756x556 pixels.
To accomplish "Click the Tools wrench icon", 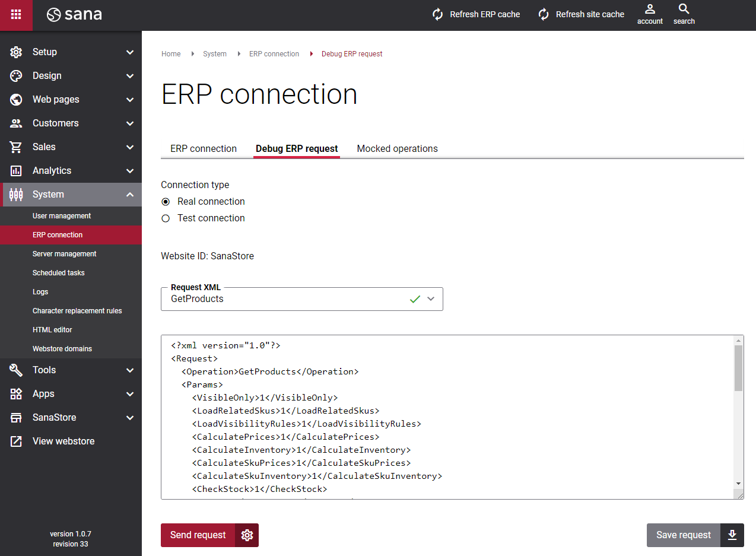I will 16,370.
